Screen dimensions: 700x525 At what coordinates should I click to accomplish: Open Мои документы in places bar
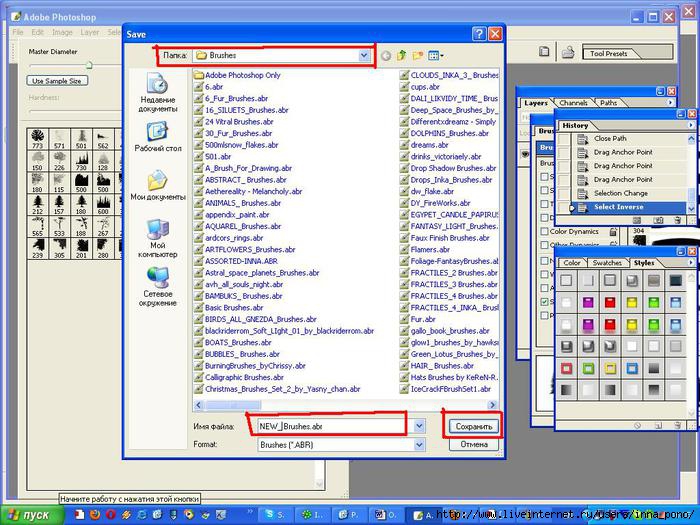click(158, 185)
